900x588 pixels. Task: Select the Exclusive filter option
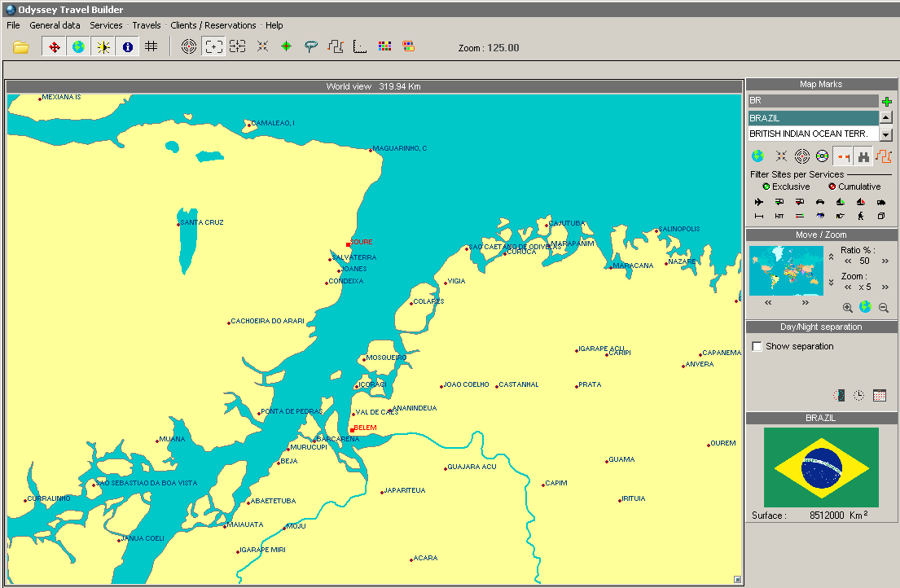(x=766, y=186)
